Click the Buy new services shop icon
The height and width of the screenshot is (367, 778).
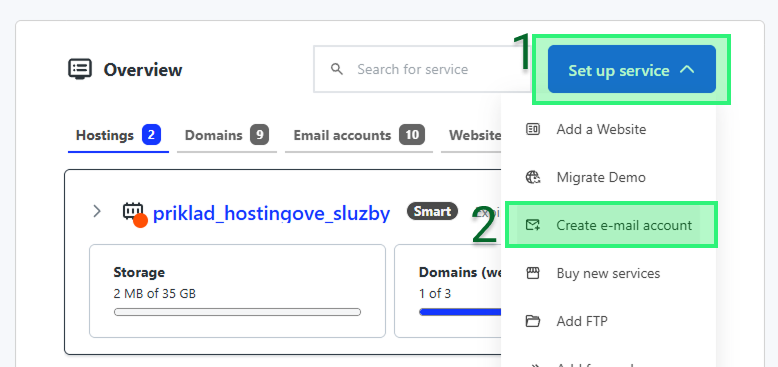click(533, 273)
